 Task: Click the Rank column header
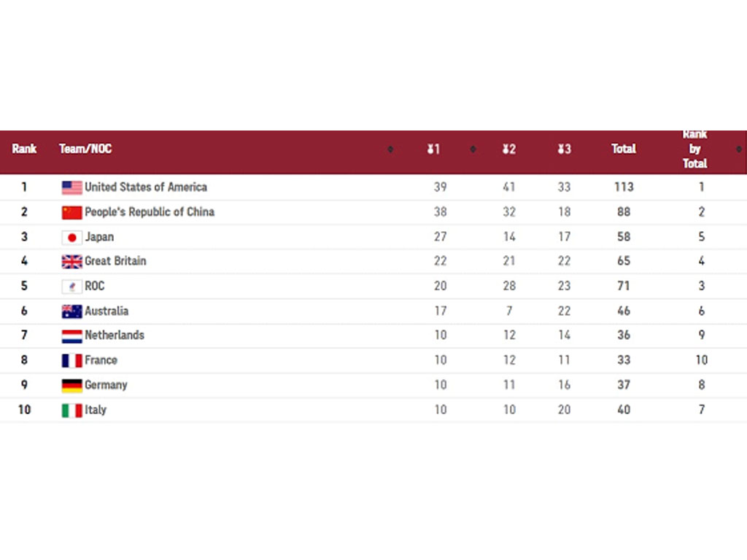(x=24, y=149)
